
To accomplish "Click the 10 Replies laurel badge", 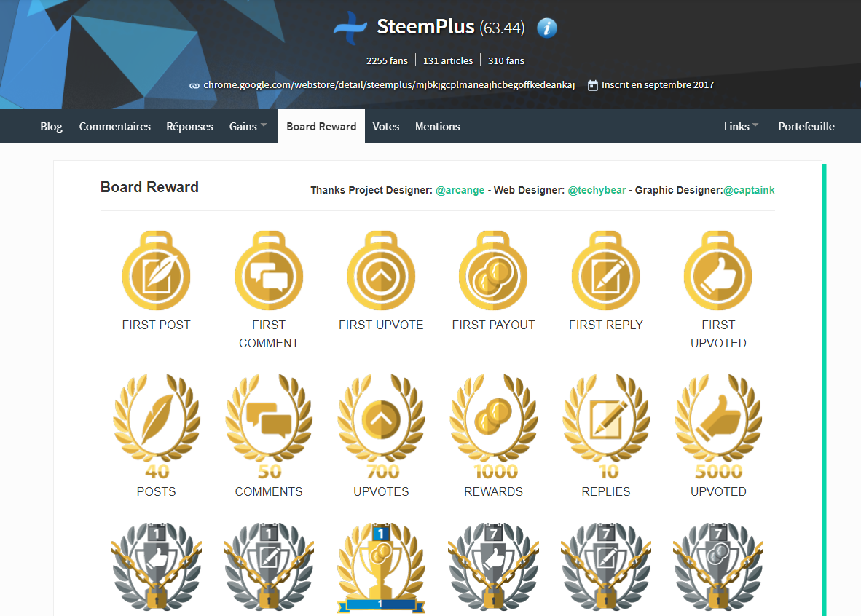I will pyautogui.click(x=605, y=426).
